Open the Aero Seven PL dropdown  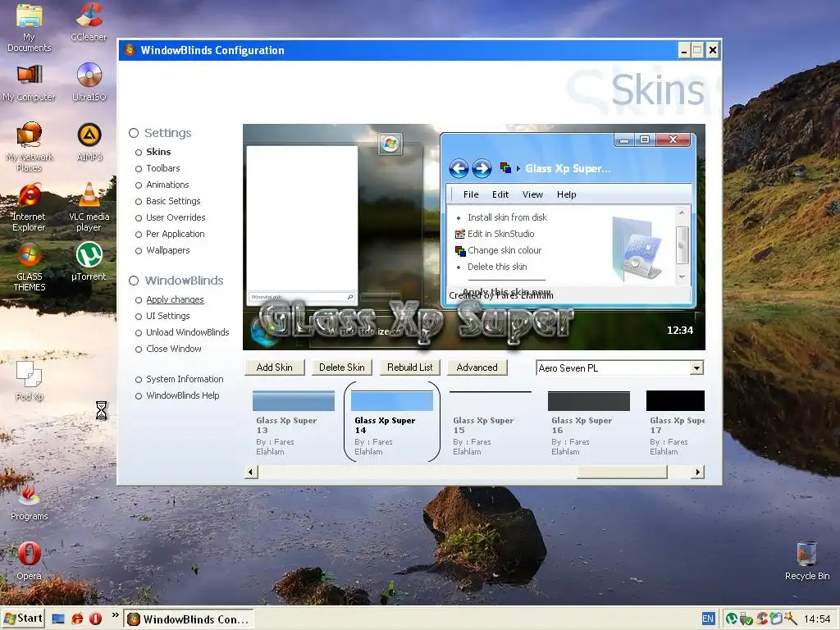[696, 368]
